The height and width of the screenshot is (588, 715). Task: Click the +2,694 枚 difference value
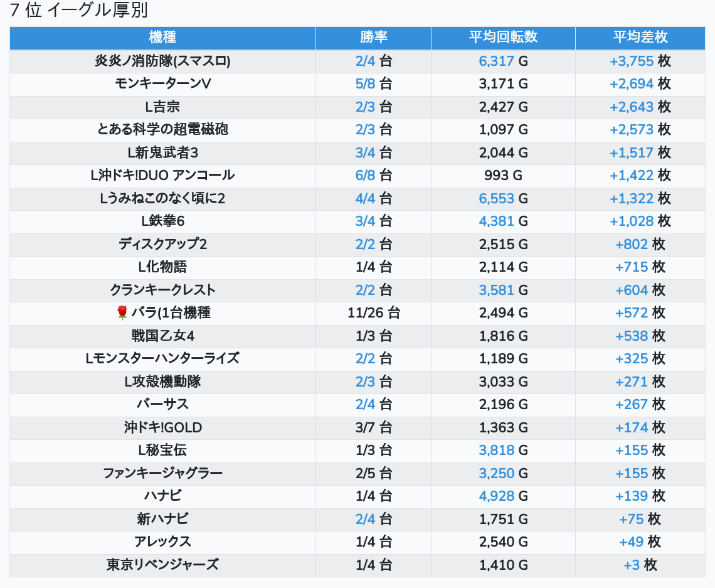click(x=640, y=83)
